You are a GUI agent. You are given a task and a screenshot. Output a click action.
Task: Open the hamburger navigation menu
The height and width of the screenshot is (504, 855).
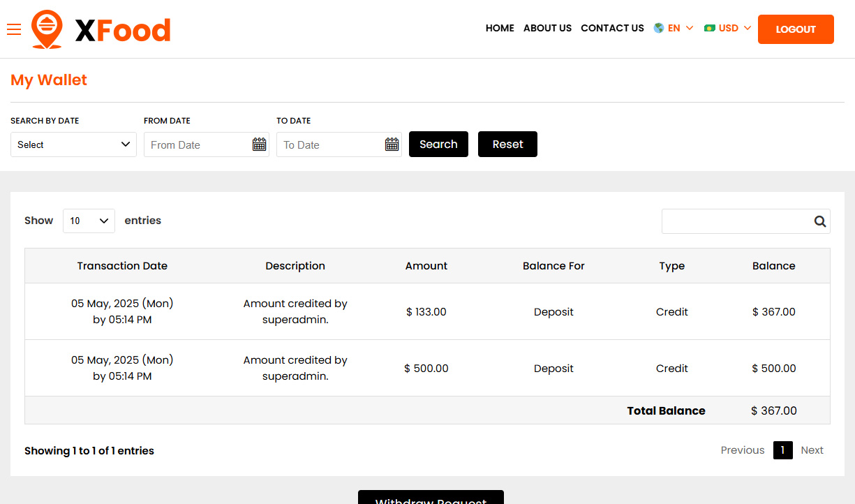(x=14, y=29)
